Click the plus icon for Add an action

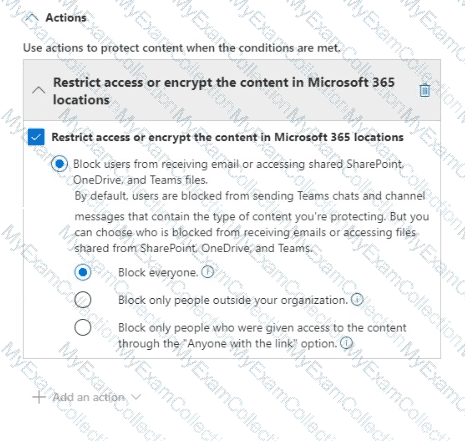39,397
